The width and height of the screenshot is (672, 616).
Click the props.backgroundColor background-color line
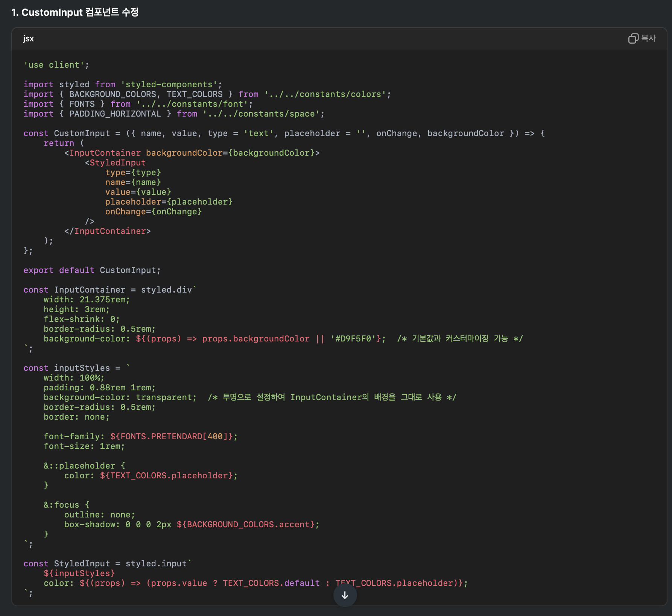(215, 339)
